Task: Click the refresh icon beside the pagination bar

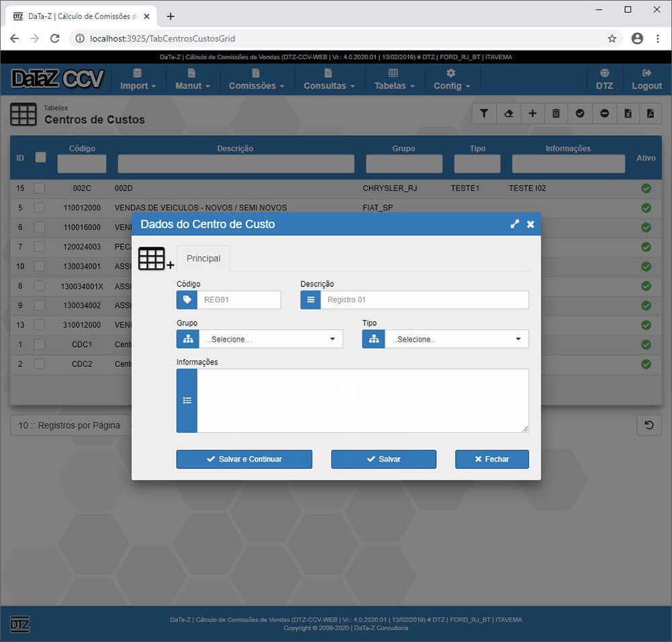Action: (x=649, y=425)
